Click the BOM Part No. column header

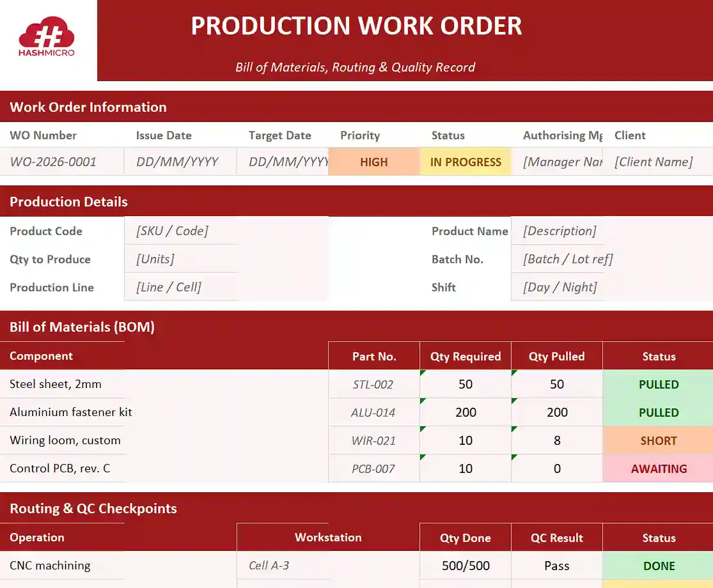pos(374,356)
